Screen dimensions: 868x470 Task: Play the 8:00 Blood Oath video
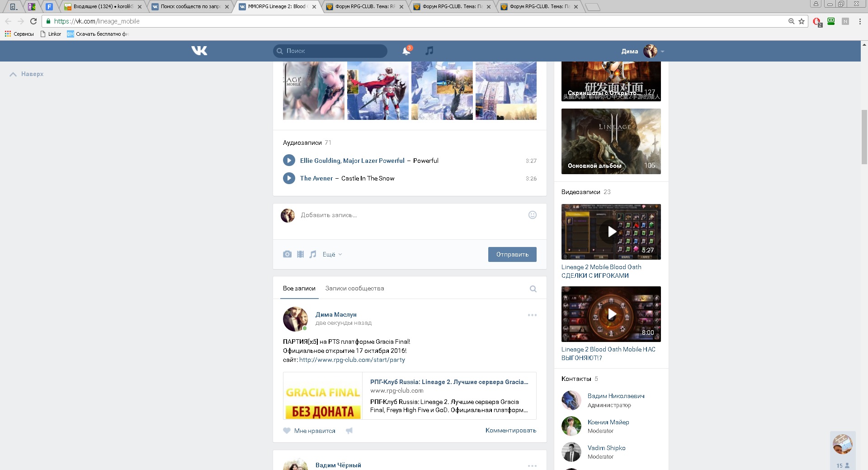tap(611, 314)
